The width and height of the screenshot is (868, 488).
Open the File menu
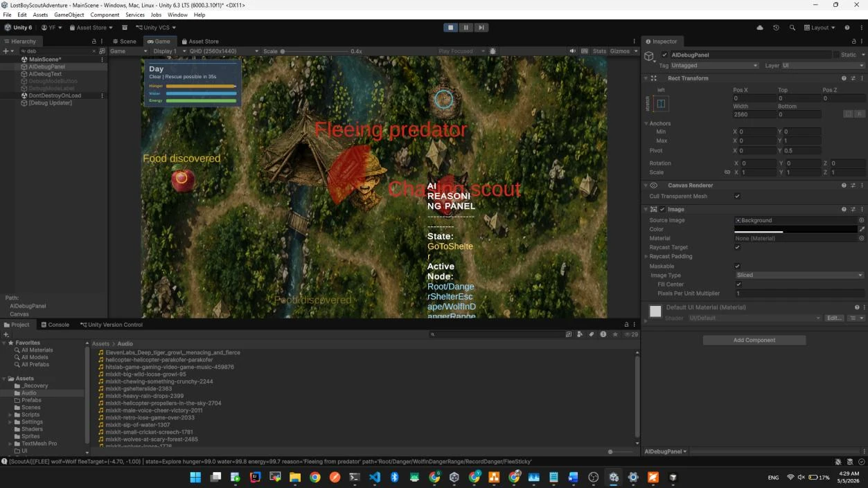tap(7, 15)
